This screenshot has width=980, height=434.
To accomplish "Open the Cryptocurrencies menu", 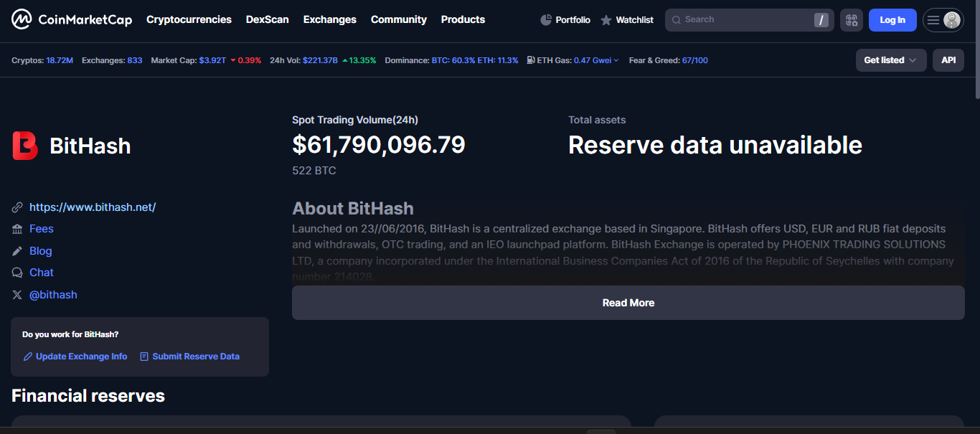I will [x=189, y=19].
